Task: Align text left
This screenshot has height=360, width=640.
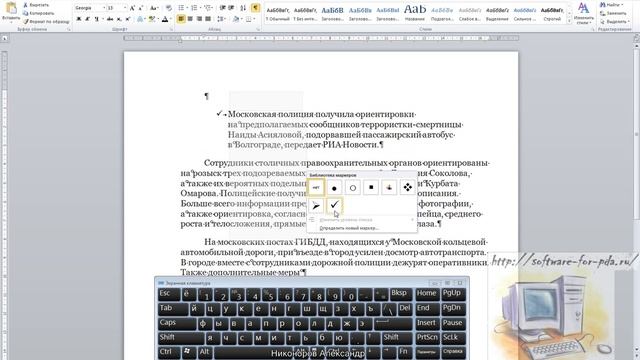Action: [x=181, y=19]
